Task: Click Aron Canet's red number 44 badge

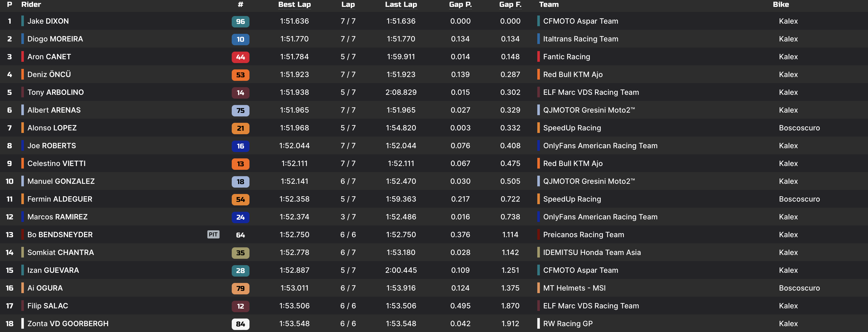Action: [240, 57]
